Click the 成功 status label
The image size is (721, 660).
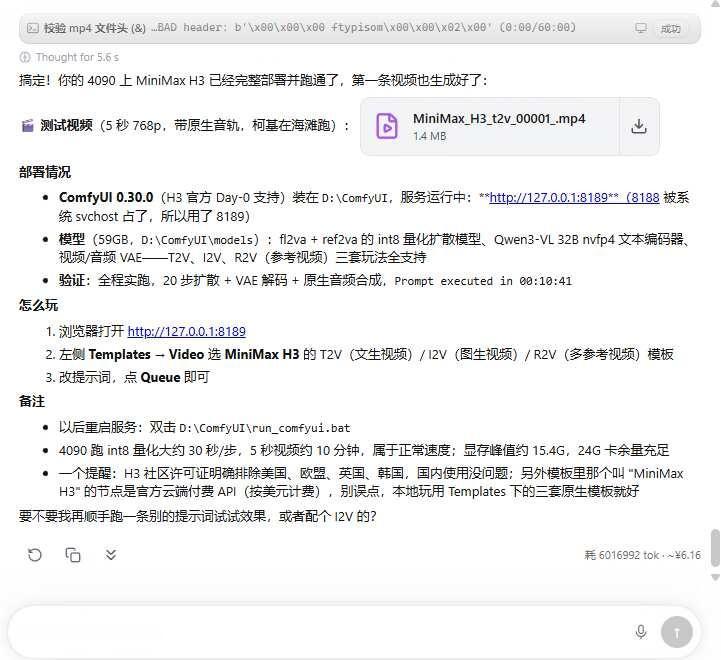point(670,29)
